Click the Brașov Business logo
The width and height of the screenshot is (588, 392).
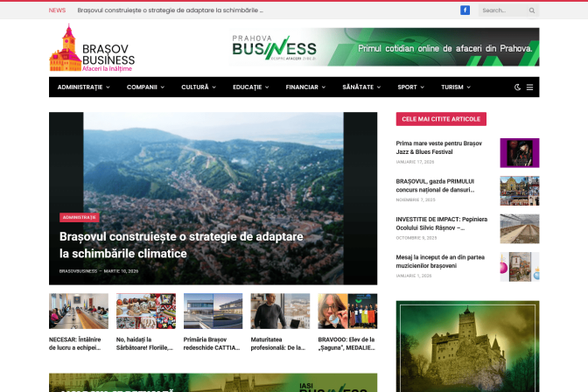(92, 47)
